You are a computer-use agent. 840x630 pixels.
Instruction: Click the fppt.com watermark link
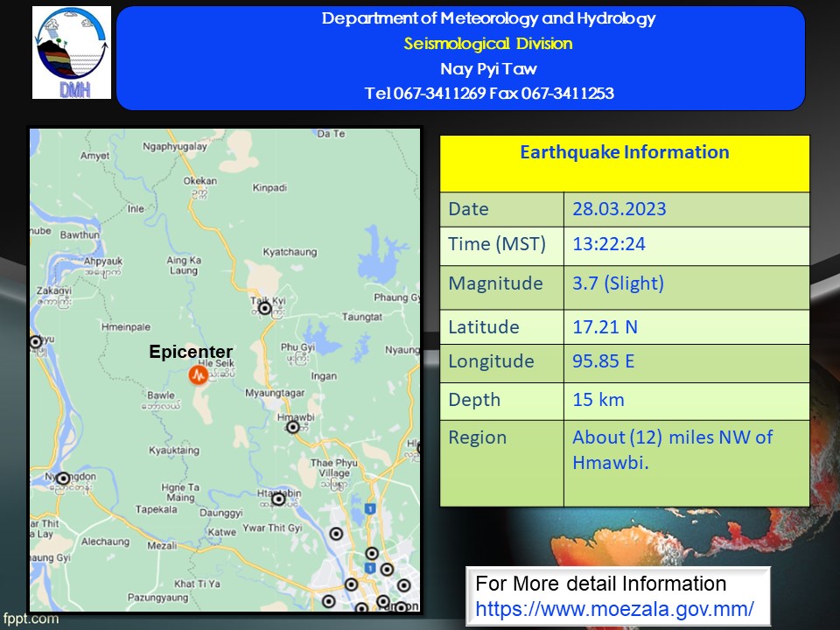click(x=31, y=619)
